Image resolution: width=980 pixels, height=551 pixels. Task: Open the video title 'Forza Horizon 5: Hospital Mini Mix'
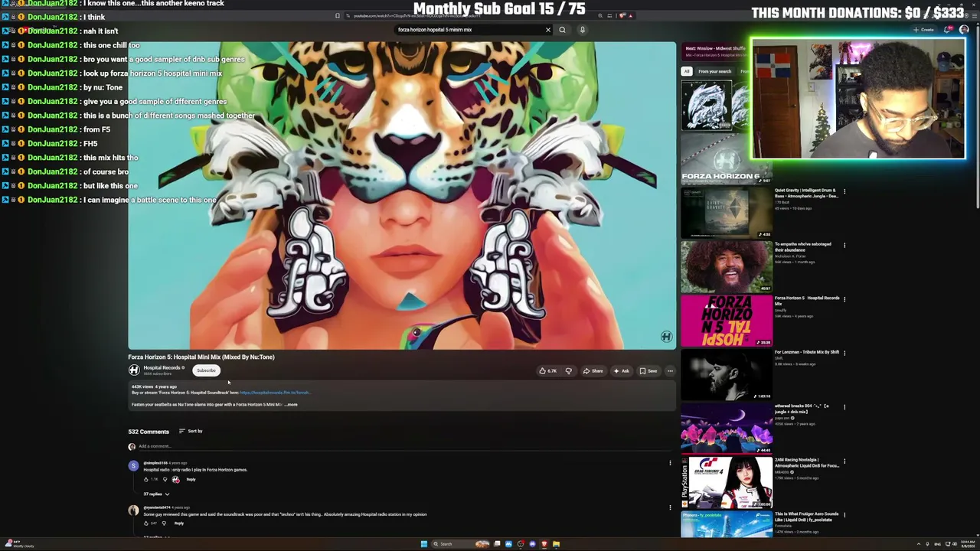tap(201, 357)
